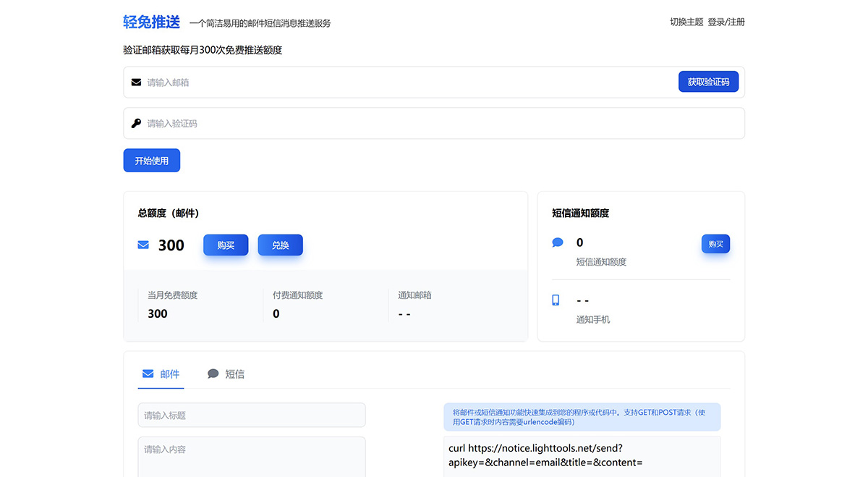Click the 购买 button for SMS quota
The image size is (868, 477).
pos(715,244)
